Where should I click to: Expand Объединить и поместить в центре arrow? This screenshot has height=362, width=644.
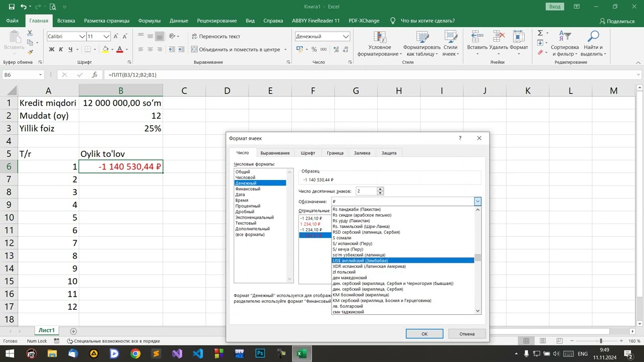coord(285,49)
